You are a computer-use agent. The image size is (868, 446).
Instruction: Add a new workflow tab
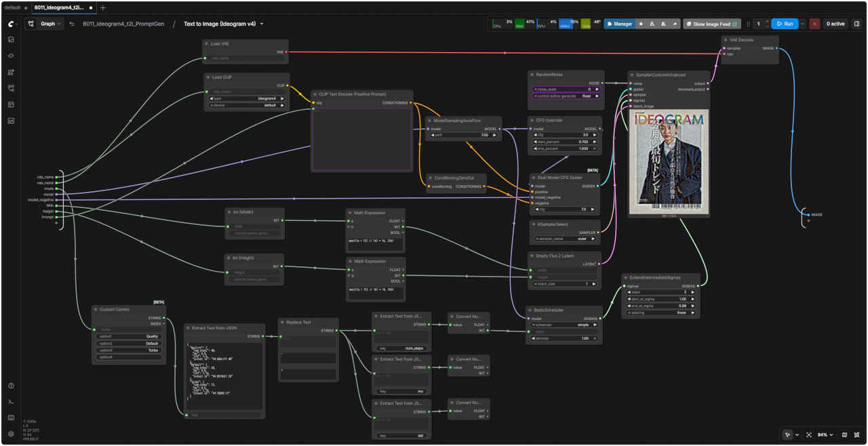pyautogui.click(x=102, y=7)
